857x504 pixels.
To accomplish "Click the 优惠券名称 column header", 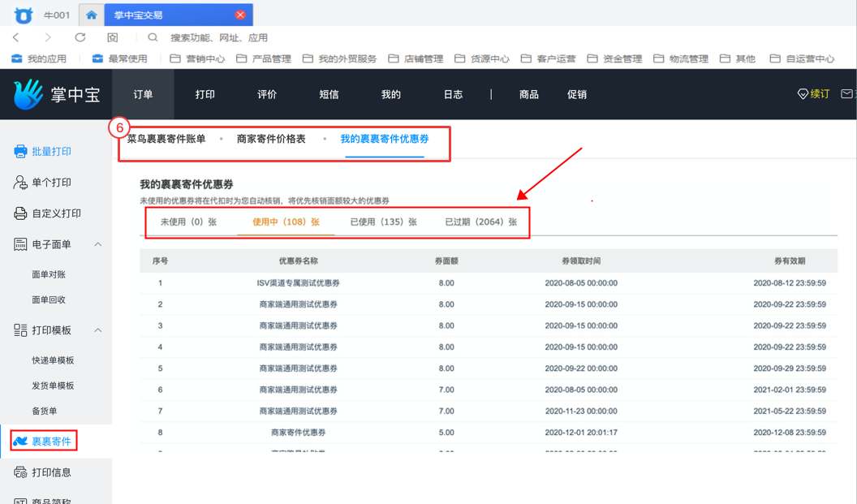I will pos(299,261).
